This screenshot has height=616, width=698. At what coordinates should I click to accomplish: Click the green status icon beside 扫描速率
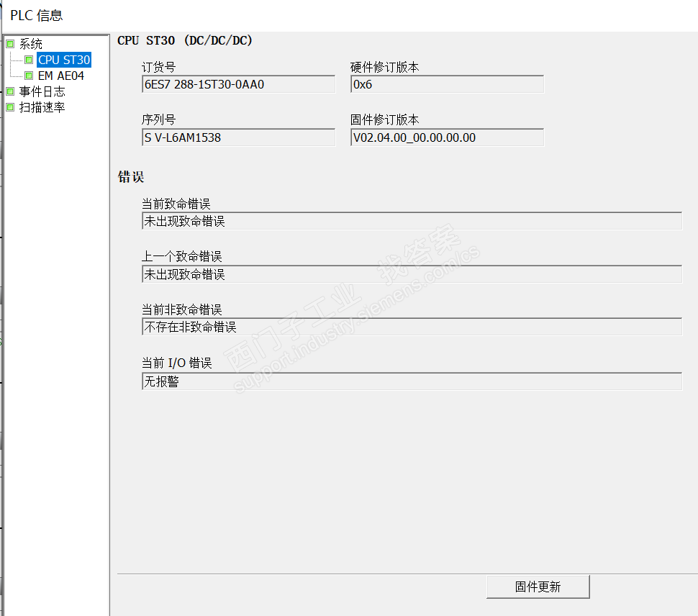(10, 107)
